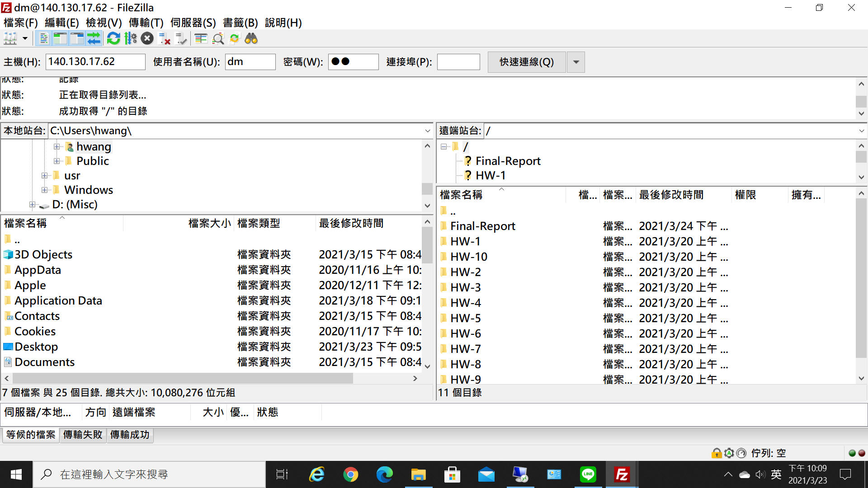868x488 pixels.
Task: Click the 3D Objects folder icon
Action: [8, 254]
